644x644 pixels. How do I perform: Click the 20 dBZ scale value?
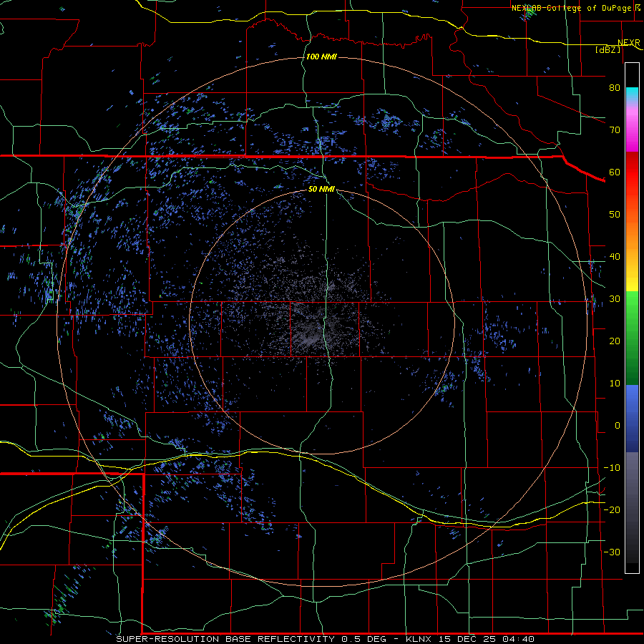click(615, 341)
